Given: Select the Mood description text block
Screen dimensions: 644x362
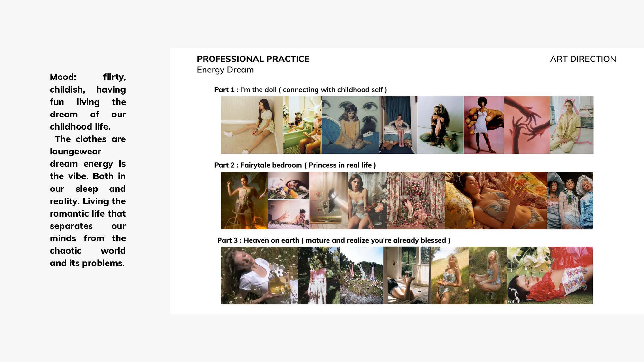Looking at the screenshot, I should [88, 170].
